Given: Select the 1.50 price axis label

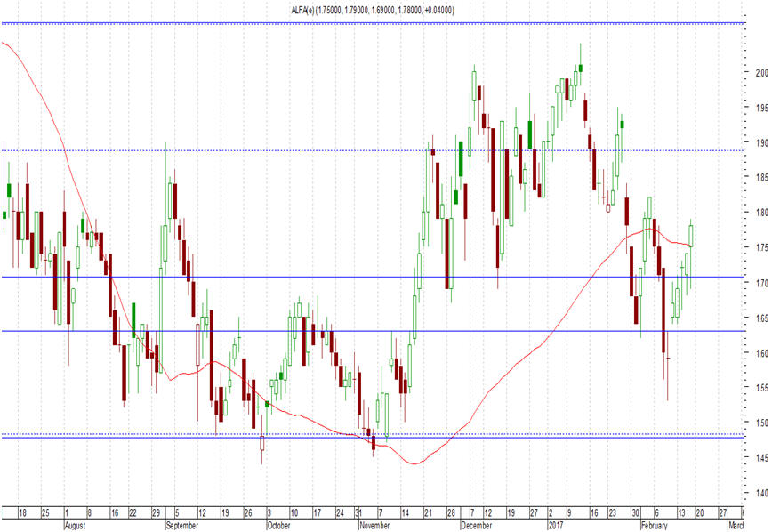Looking at the screenshot, I should (761, 423).
